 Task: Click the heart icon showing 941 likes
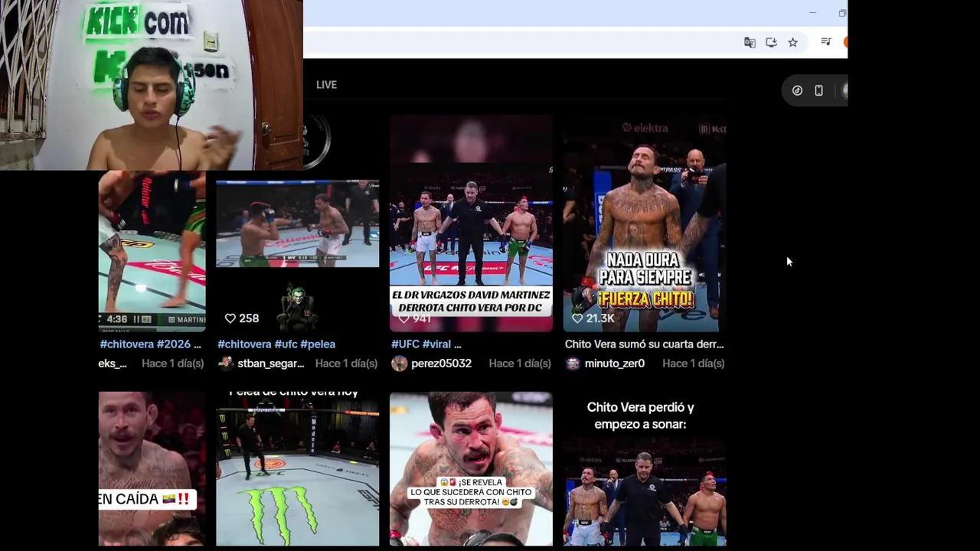click(403, 318)
